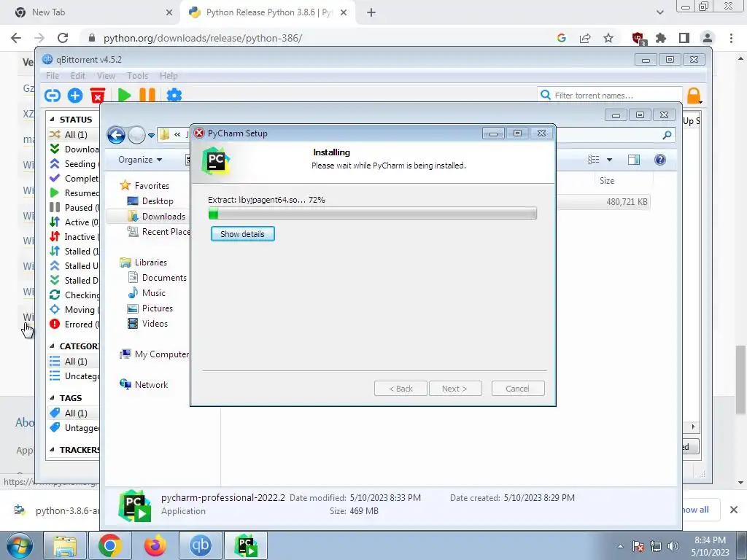747x560 pixels.
Task: Open qBittorrent View menu
Action: pyautogui.click(x=106, y=76)
